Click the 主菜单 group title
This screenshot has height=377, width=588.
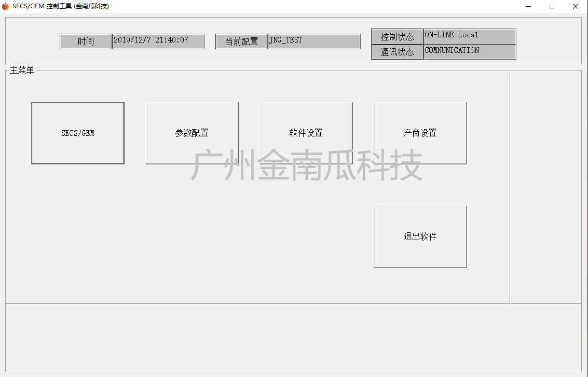22,71
